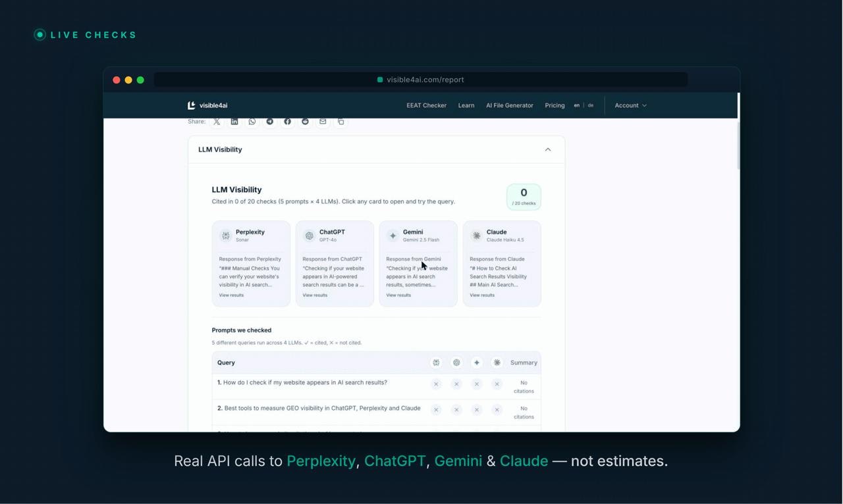Click the red window close button
843x504 pixels.
[117, 80]
